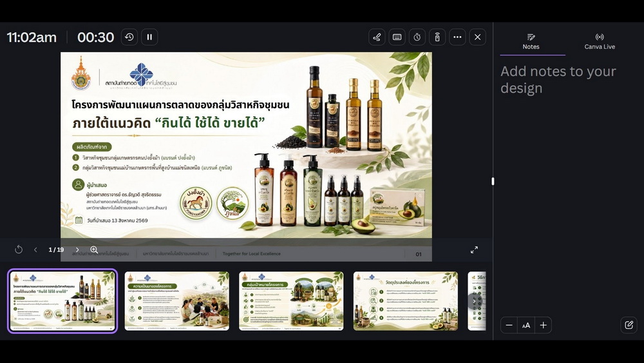The image size is (644, 363).
Task: Open the timer countdown icon
Action: pos(417,37)
